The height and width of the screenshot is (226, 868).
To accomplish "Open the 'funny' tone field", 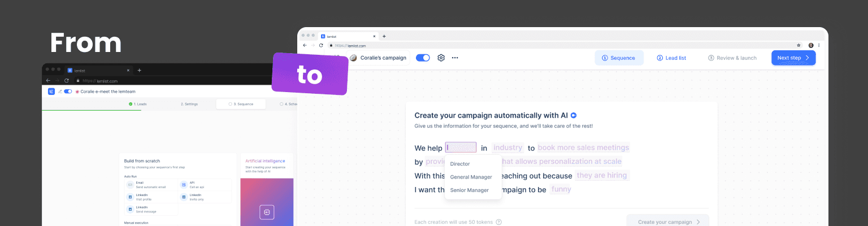I will 561,189.
